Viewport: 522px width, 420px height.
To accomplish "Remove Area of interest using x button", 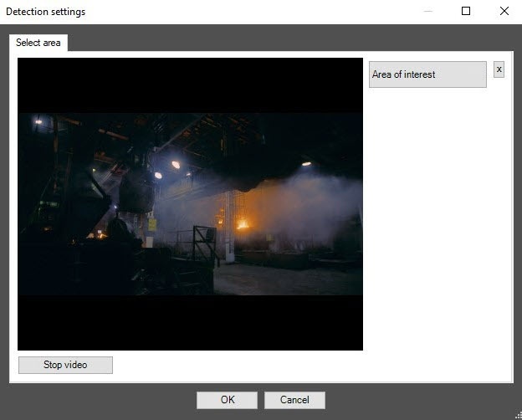I will coord(499,69).
